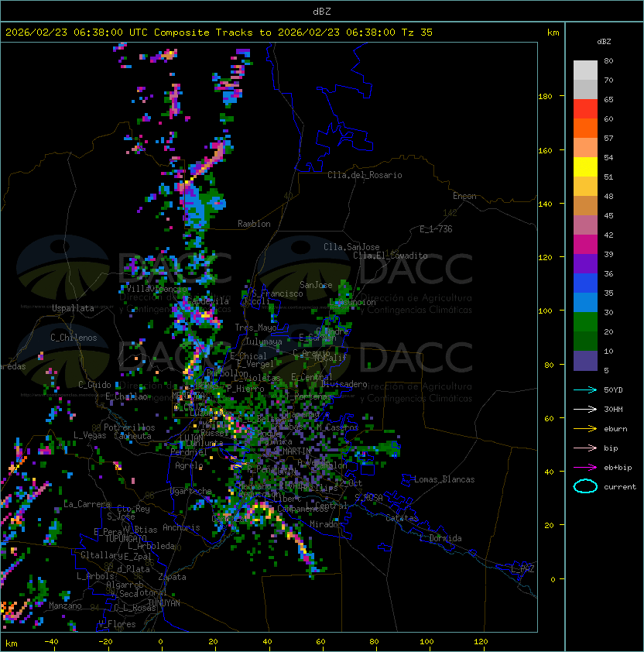Click the dBZ title at top
Image resolution: width=644 pixels, height=652 pixels.
point(322,12)
